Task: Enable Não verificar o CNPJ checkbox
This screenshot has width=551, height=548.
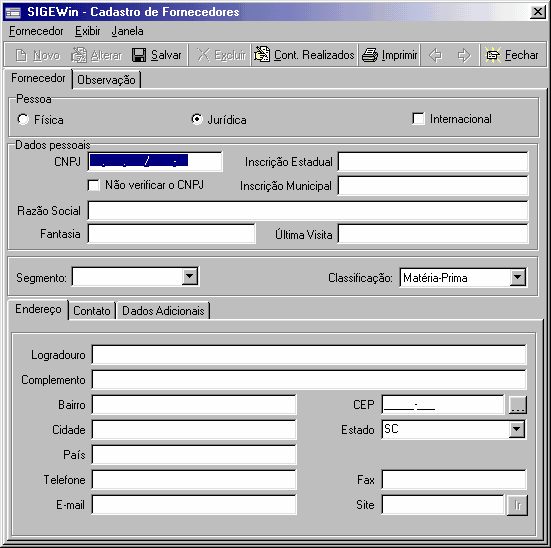Action: (x=93, y=185)
